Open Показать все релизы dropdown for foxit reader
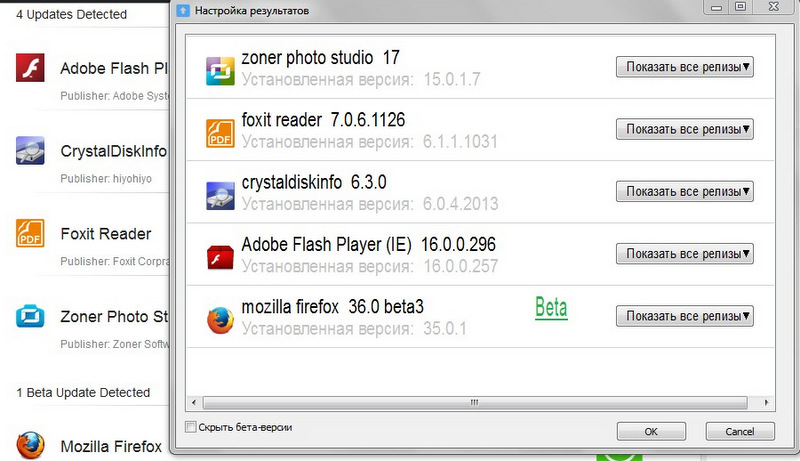 (x=685, y=129)
